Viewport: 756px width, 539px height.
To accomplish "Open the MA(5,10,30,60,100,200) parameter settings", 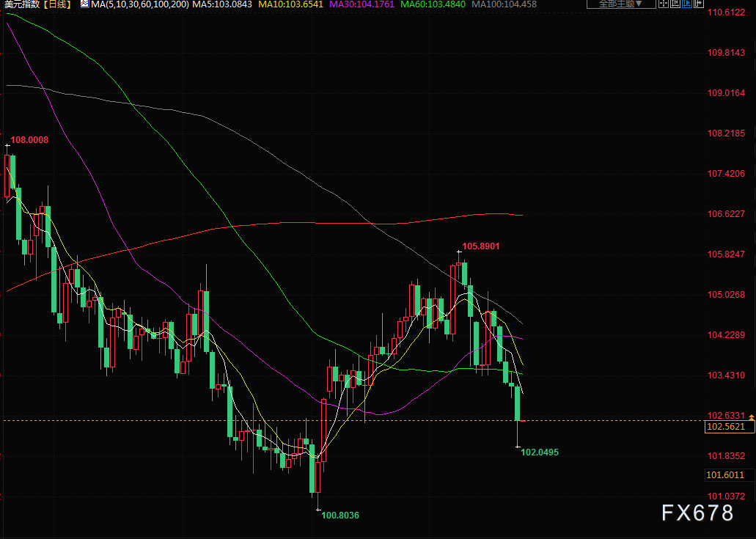I will point(139,4).
